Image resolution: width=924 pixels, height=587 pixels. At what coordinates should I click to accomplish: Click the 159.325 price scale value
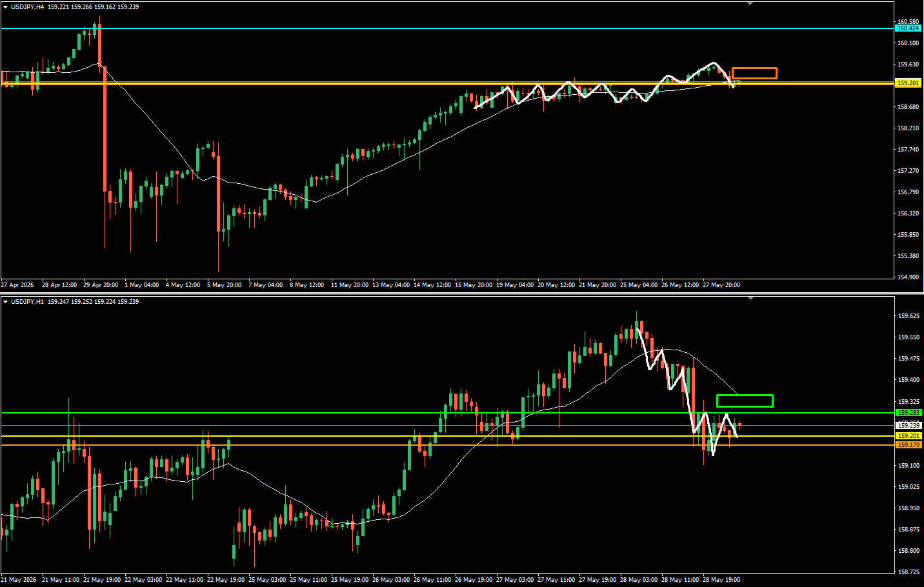(909, 401)
